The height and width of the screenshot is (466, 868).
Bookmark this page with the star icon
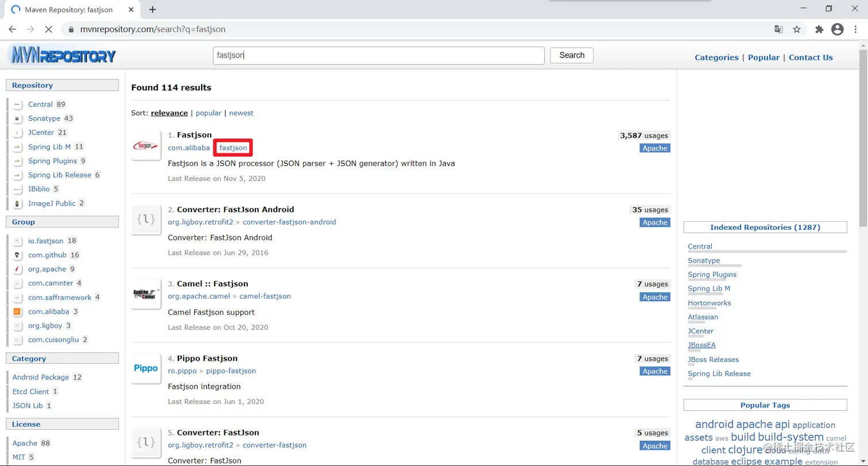point(797,29)
